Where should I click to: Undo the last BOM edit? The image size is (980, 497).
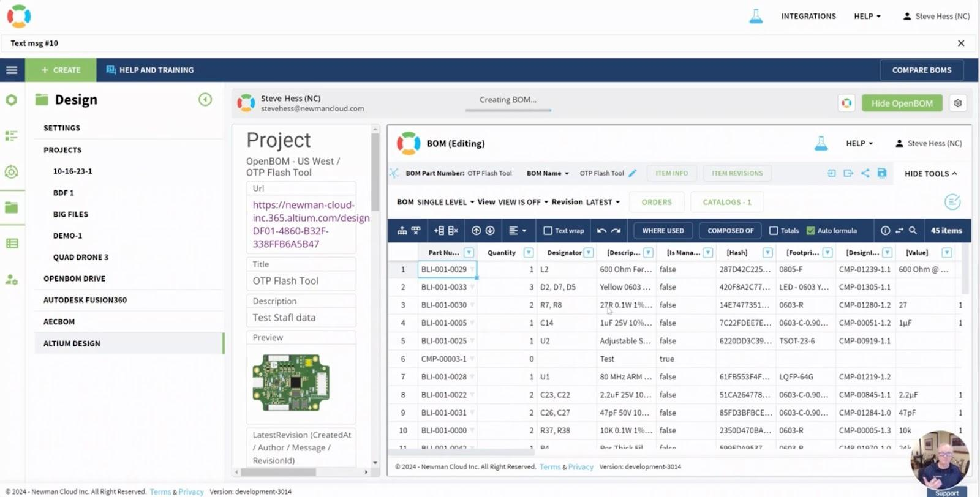click(x=601, y=231)
